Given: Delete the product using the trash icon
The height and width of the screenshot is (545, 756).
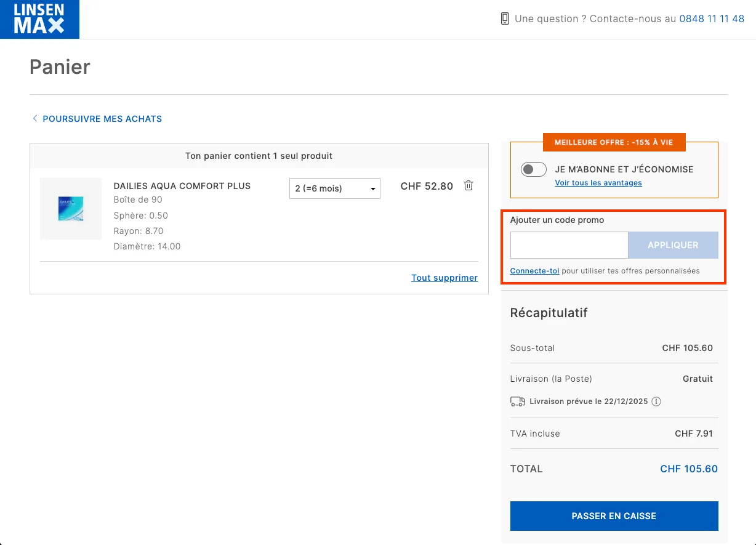Looking at the screenshot, I should pos(468,185).
